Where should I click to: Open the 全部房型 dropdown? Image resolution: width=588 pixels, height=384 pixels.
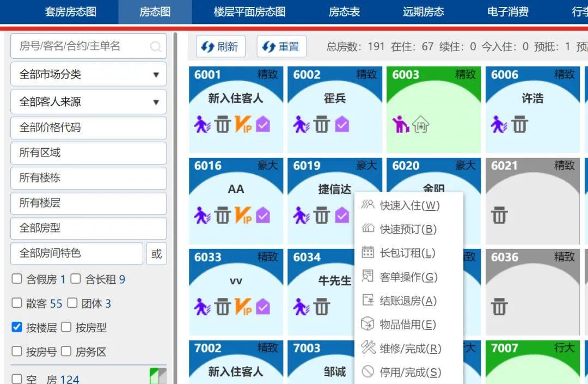point(88,228)
